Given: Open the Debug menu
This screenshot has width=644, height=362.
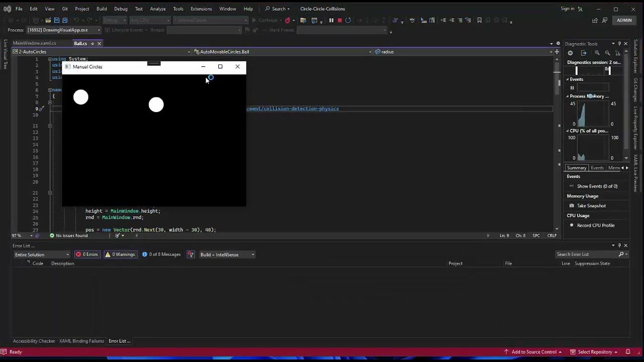Looking at the screenshot, I should coord(121,9).
